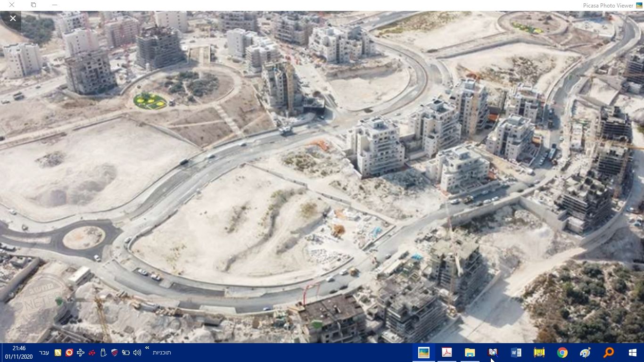Viewport: 644px width, 362px height.
Task: Launch the paint palette app from taskbar
Action: [x=585, y=353]
